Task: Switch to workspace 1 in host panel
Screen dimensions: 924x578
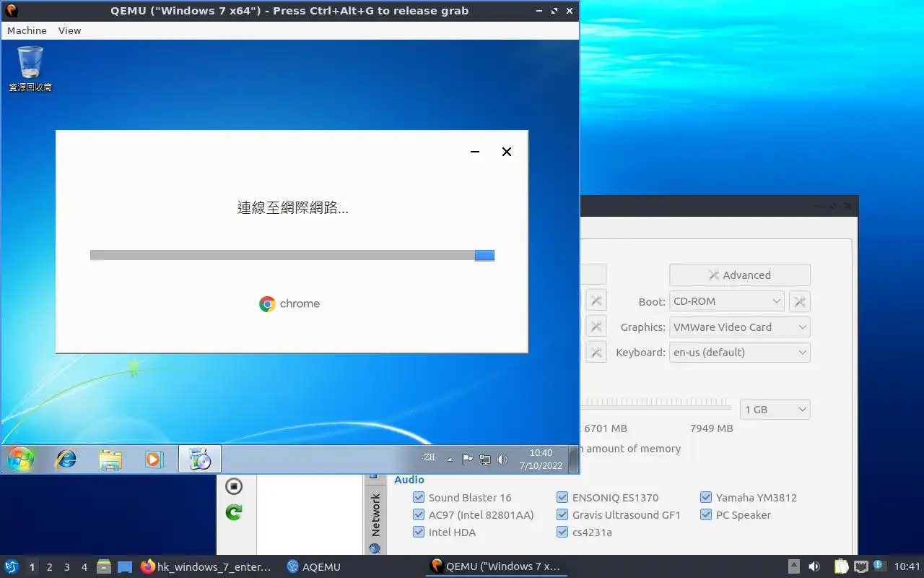Action: click(x=32, y=567)
